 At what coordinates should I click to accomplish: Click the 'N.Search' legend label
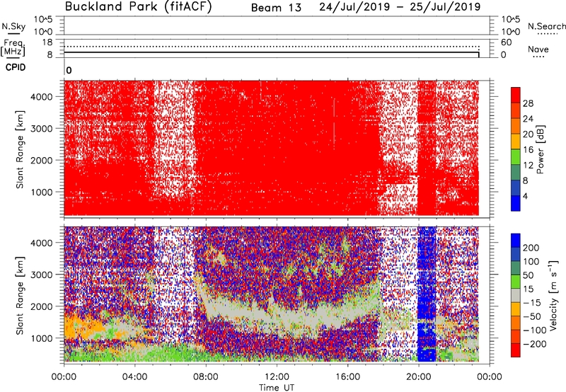coord(546,26)
